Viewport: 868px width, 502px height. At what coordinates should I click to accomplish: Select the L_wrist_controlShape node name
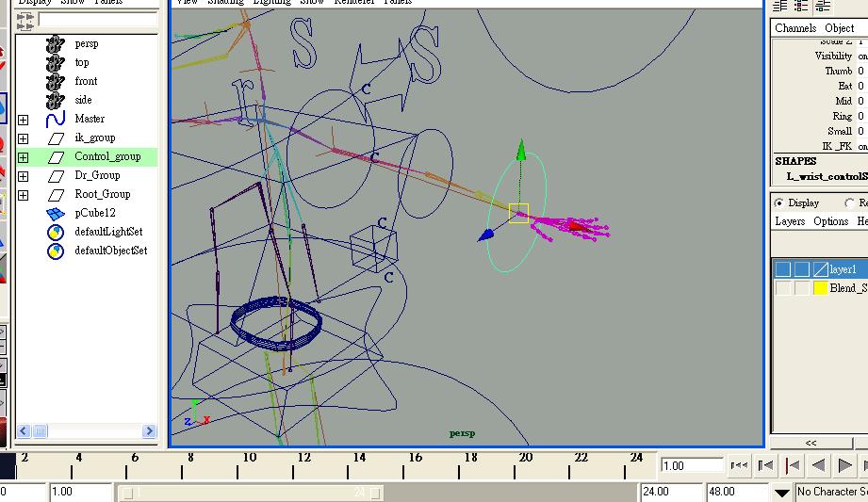point(827,176)
